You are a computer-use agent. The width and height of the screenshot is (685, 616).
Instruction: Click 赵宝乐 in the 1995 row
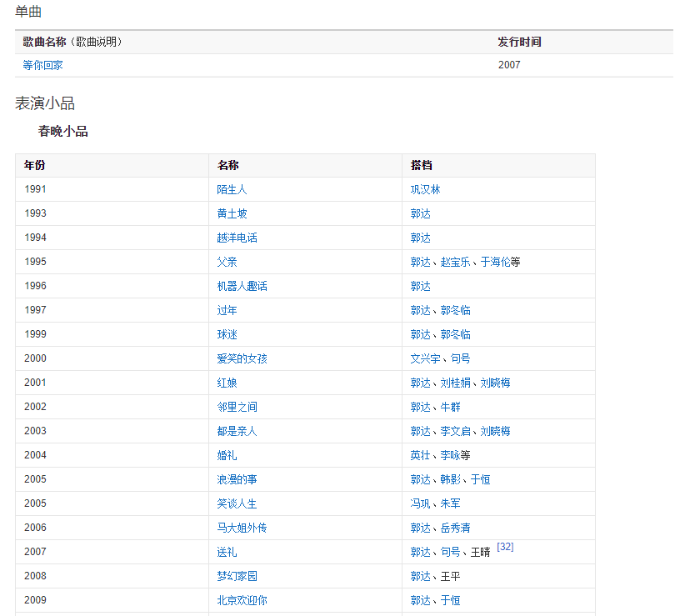[x=455, y=262]
